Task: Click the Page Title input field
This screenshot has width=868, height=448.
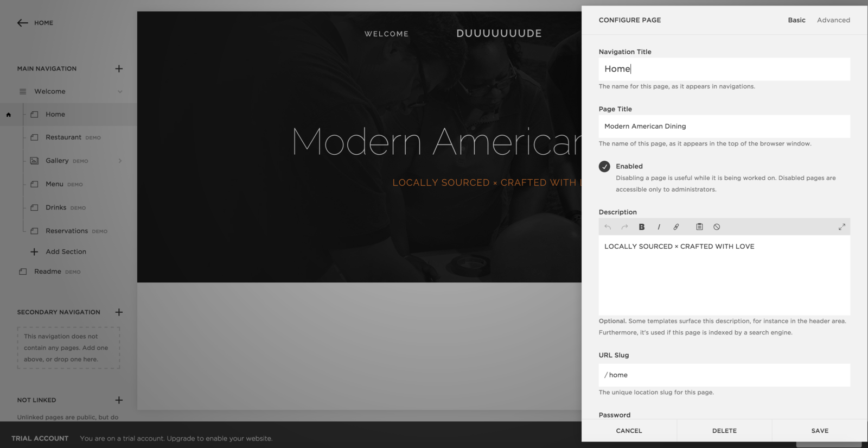Action: [724, 126]
